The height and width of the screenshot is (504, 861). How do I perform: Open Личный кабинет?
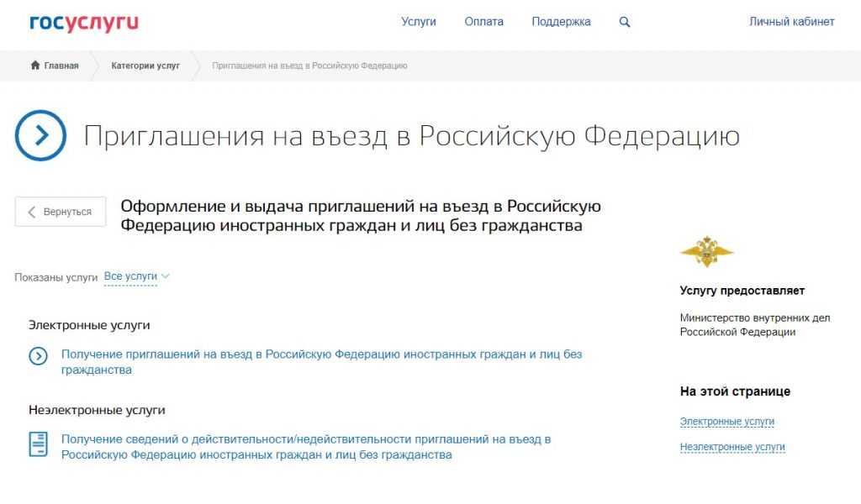pos(791,22)
